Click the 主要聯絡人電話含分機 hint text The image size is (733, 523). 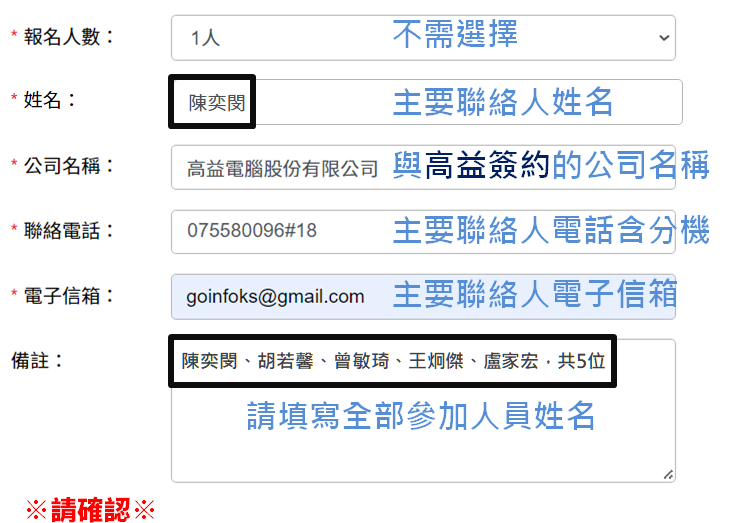551,231
